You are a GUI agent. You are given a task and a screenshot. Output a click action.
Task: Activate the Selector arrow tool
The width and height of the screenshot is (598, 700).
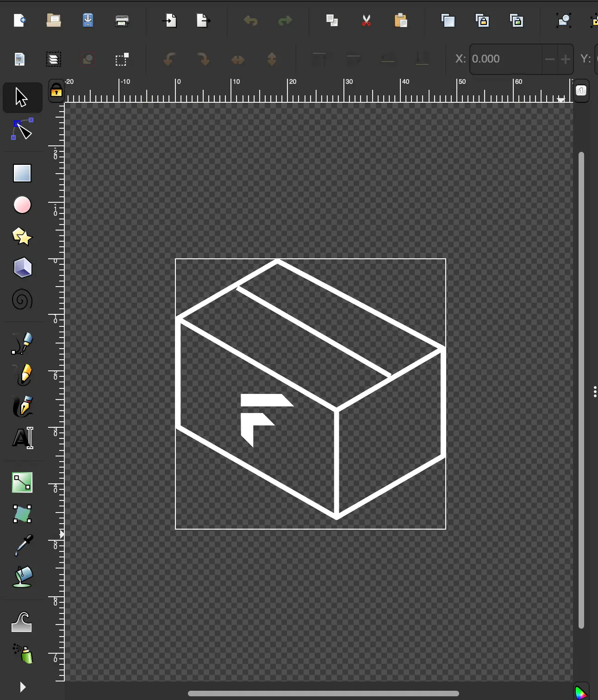[x=22, y=98]
